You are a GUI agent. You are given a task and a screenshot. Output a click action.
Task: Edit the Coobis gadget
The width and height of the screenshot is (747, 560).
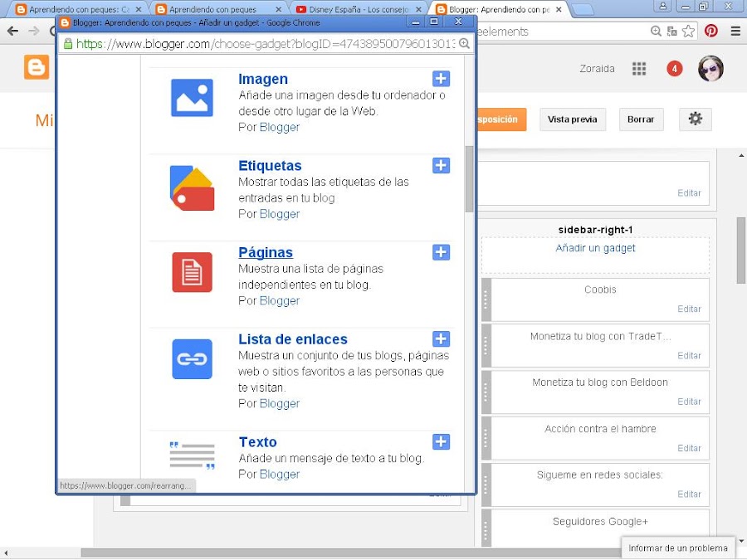tap(689, 309)
